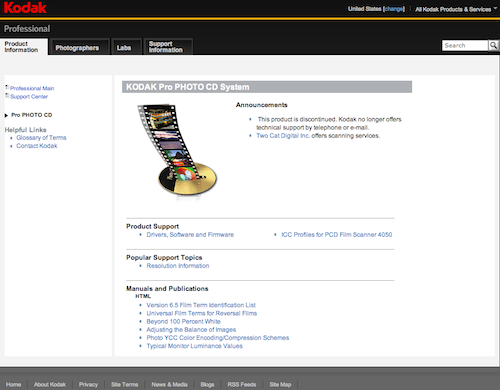Click the Product Support heading
Image resolution: width=500 pixels, height=390 pixels.
tap(152, 226)
